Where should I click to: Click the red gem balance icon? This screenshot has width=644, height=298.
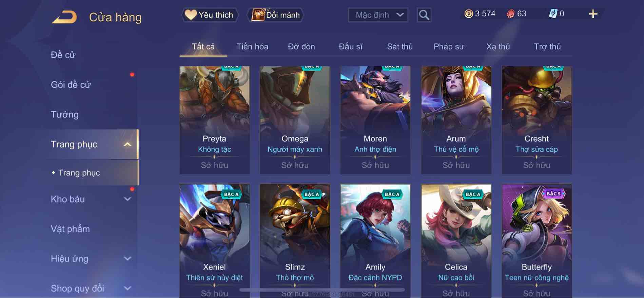click(x=510, y=14)
